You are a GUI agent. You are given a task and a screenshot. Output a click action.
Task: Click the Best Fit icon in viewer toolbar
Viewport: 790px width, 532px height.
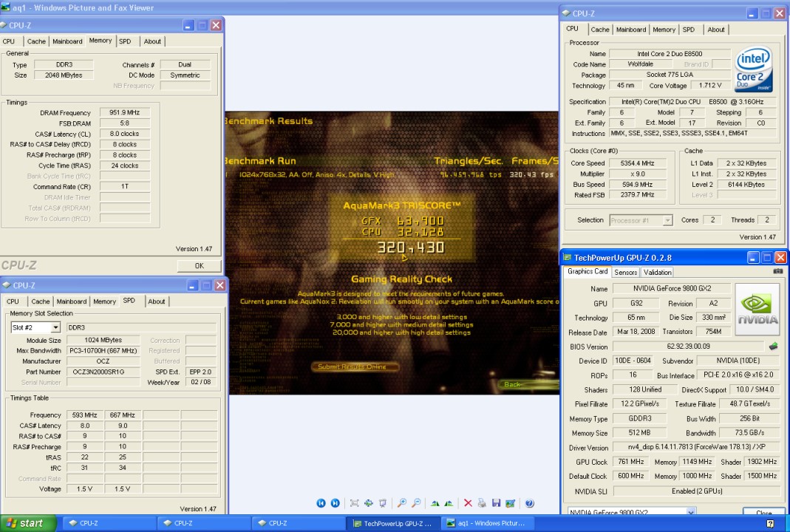point(354,502)
